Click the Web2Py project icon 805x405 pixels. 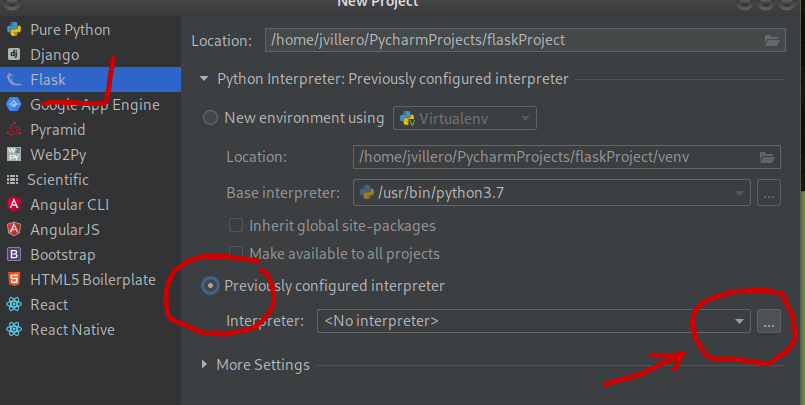(14, 154)
